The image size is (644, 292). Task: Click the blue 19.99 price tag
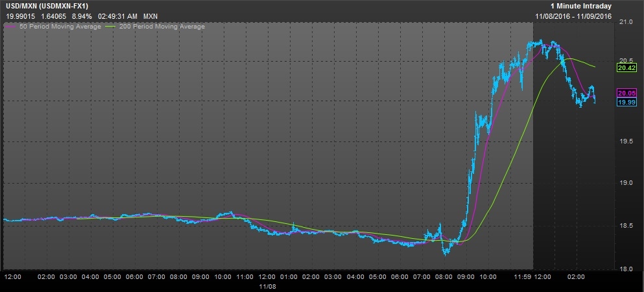point(626,102)
